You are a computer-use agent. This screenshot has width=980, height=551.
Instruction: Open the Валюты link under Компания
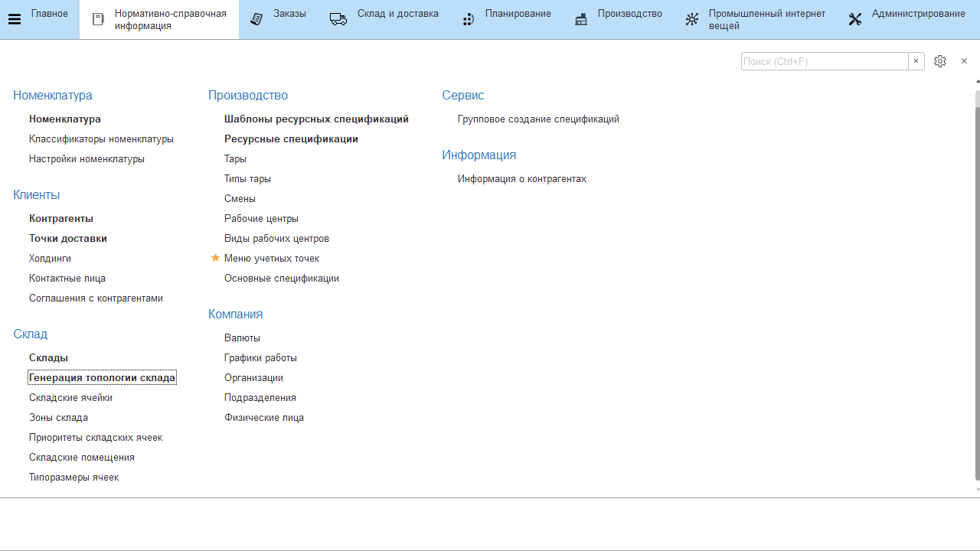(242, 338)
